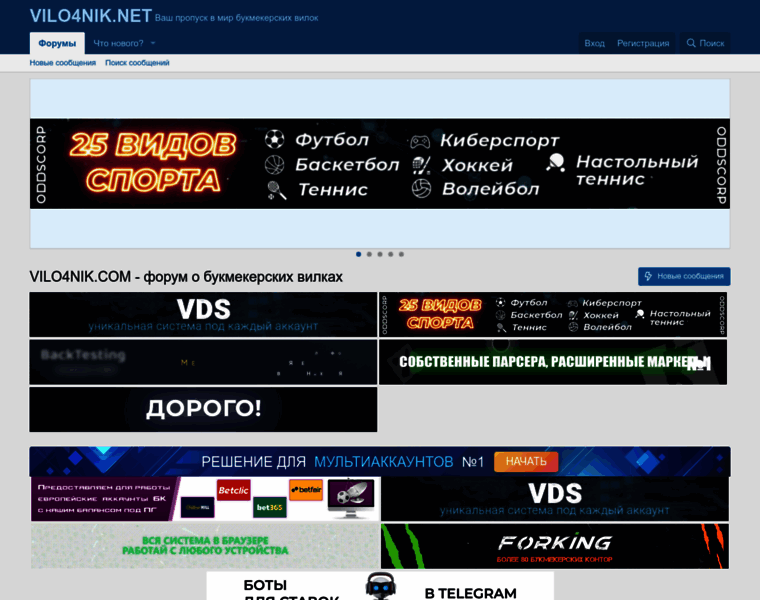The height and width of the screenshot is (600, 760).
Task: Click the Вход login link
Action: tap(594, 43)
